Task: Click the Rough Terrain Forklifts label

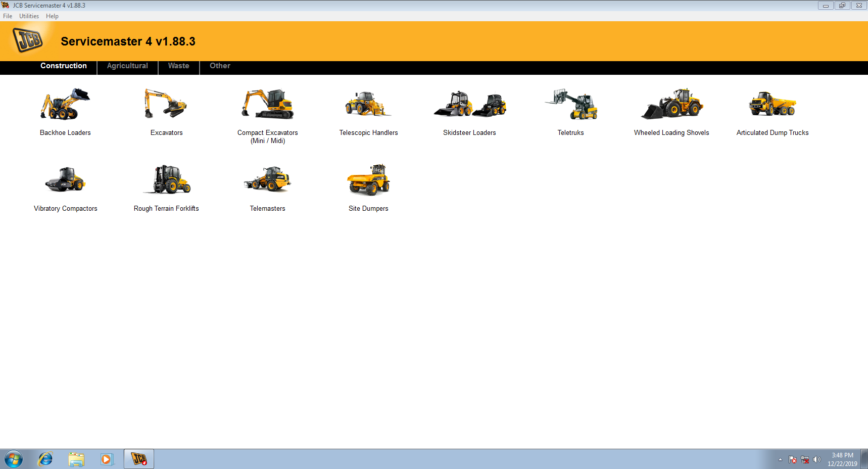Action: point(166,209)
